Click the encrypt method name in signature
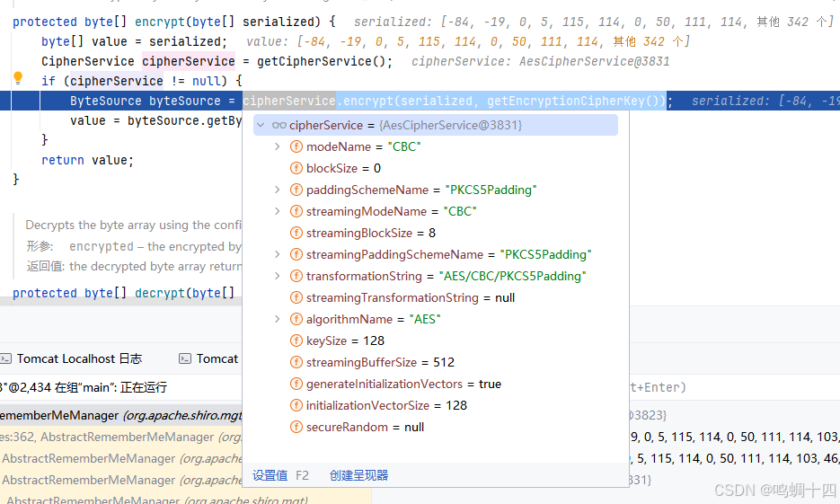Viewport: 840px width, 504px height. coord(160,22)
